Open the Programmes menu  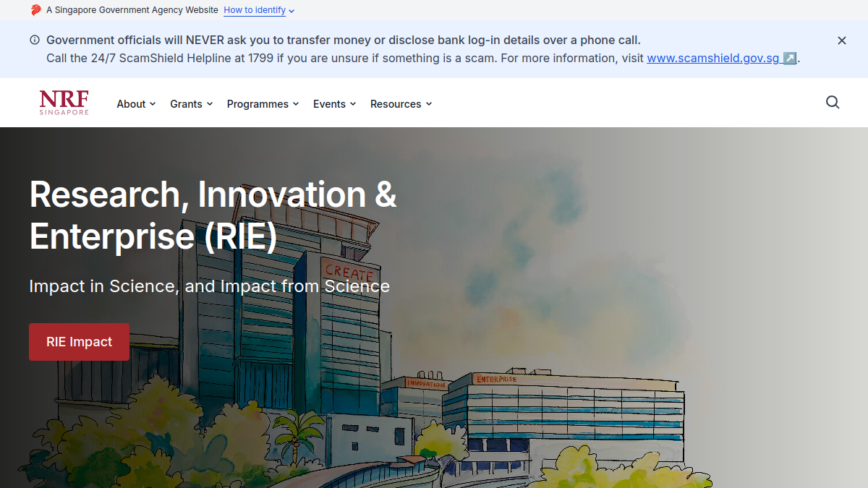263,104
